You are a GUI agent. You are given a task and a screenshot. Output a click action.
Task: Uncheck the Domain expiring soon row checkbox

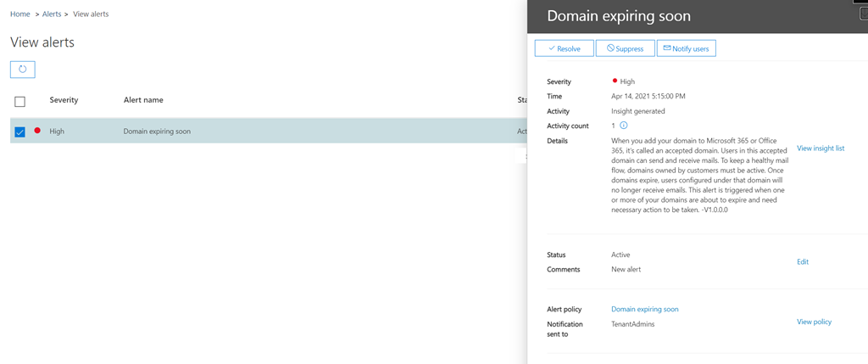pyautogui.click(x=20, y=132)
